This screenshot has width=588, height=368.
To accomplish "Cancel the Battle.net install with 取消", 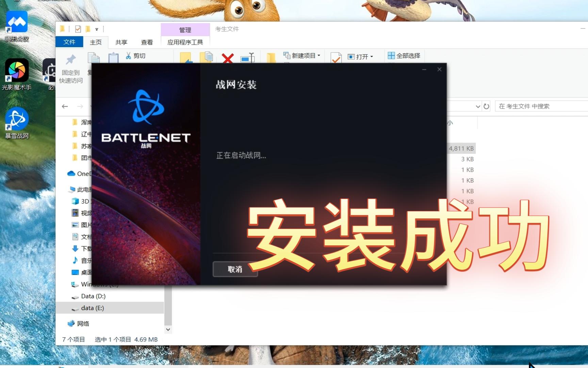I will [x=235, y=269].
